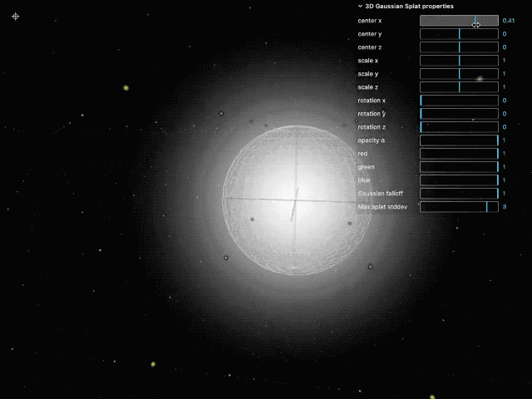Click the crosshair target icon
The width and height of the screenshot is (532, 399).
click(16, 17)
